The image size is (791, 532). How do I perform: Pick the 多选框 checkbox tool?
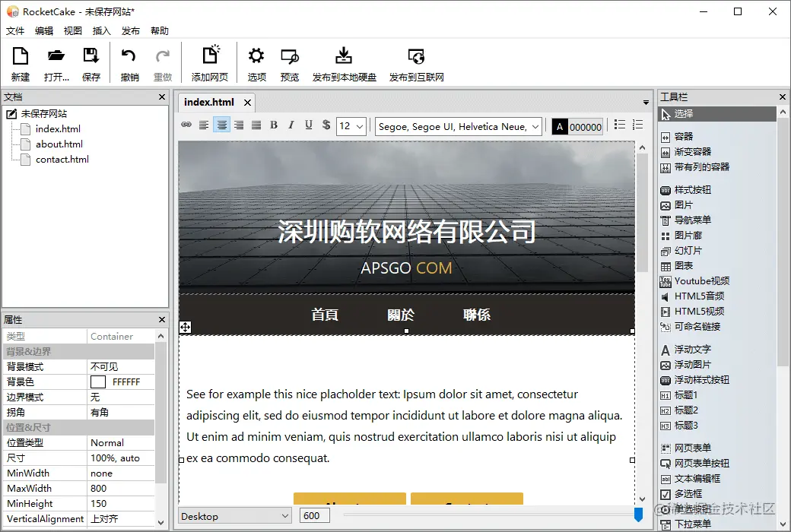pyautogui.click(x=688, y=494)
